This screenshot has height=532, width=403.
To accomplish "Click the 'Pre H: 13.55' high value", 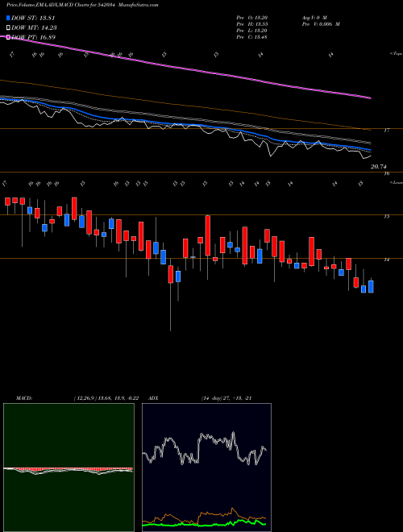I will (x=253, y=23).
